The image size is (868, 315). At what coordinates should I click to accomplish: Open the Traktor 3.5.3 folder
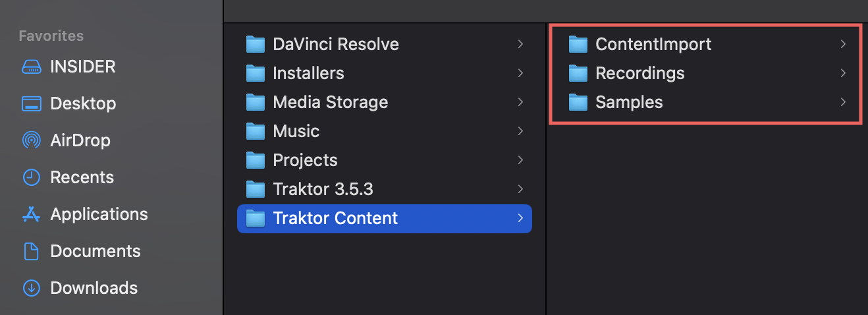pos(385,189)
